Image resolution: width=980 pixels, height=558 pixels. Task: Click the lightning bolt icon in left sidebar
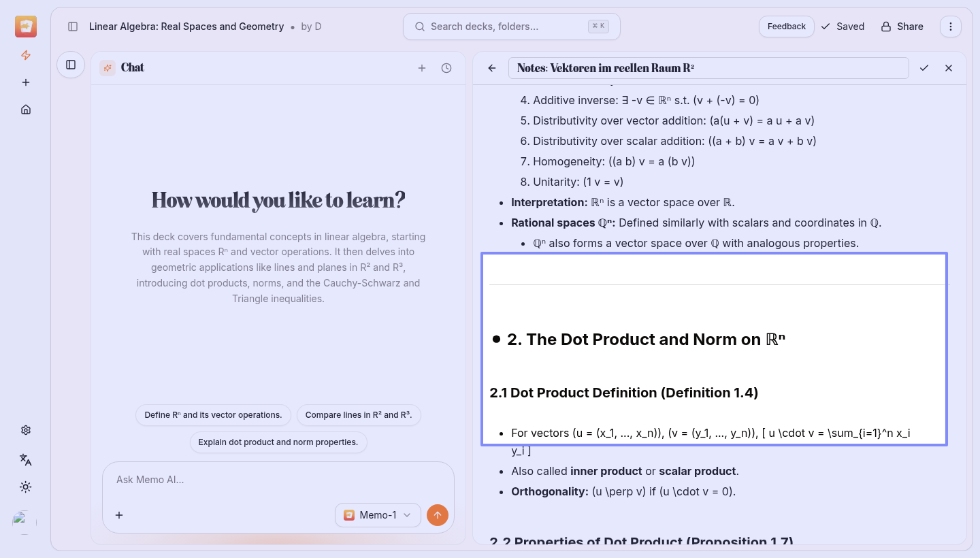coord(26,55)
